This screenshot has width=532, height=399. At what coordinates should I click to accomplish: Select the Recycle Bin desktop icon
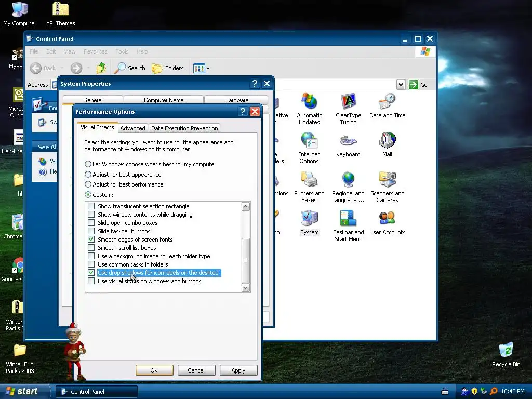click(506, 355)
